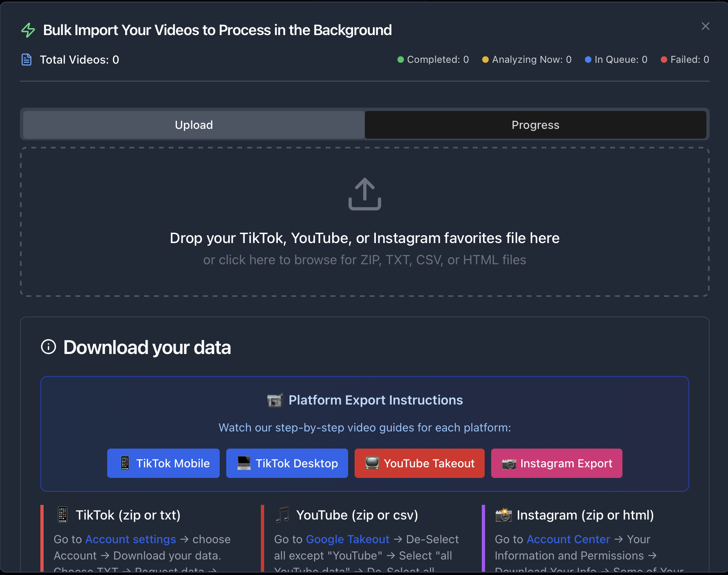Click the green Completed status dot
728x575 pixels.
401,60
